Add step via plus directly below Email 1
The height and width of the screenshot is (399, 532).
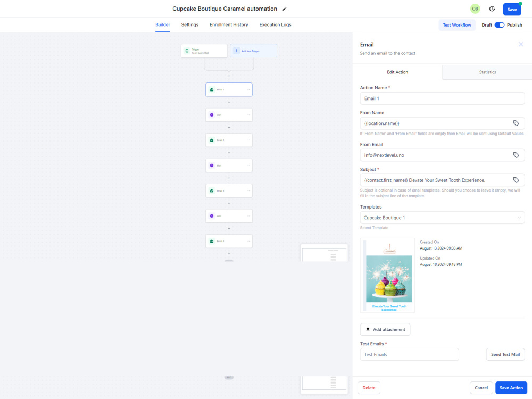coord(229,102)
